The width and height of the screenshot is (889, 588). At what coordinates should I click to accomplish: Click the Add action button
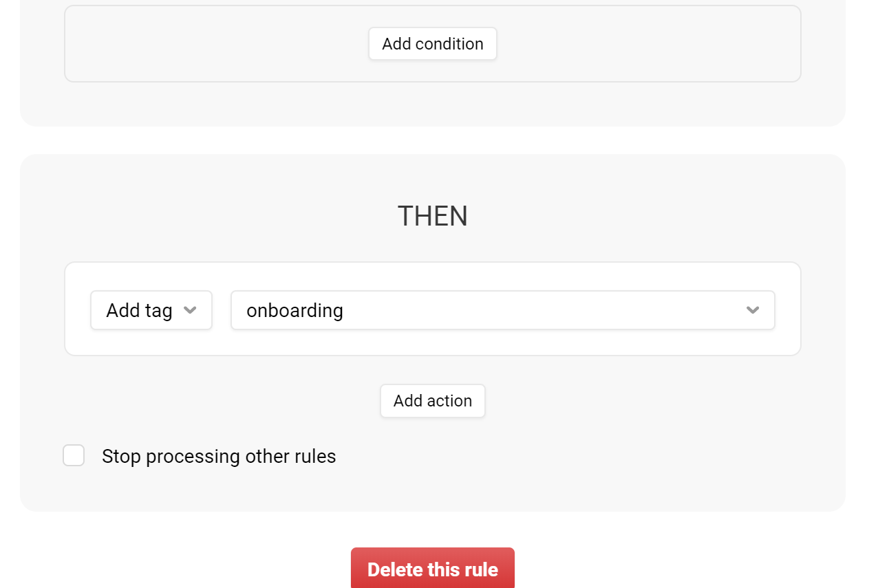[x=433, y=401]
